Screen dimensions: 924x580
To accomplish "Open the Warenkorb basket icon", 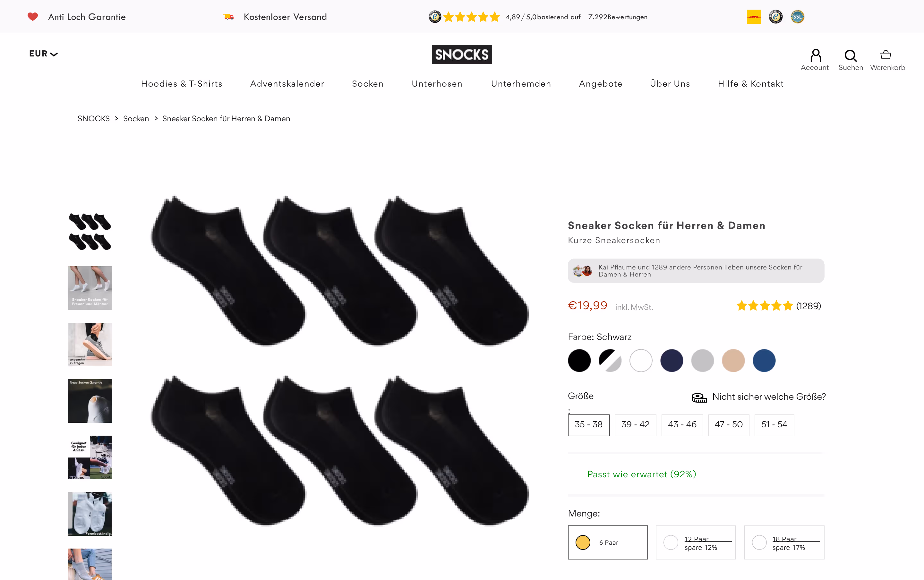I will click(x=886, y=55).
